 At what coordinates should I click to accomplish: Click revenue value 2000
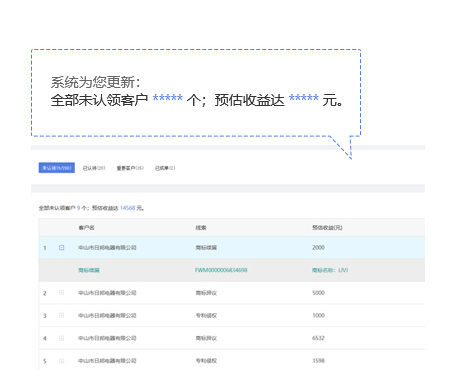[x=318, y=247]
